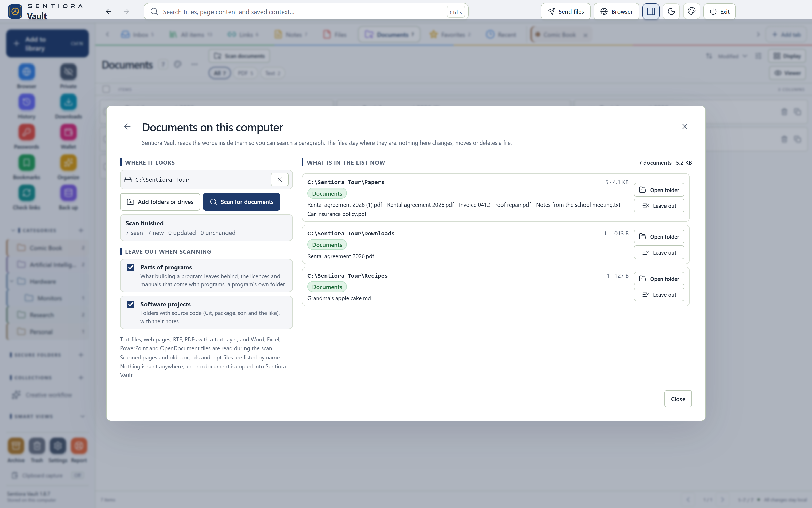The image size is (812, 508).
Task: Click the back arrow in dialog header
Action: [127, 127]
